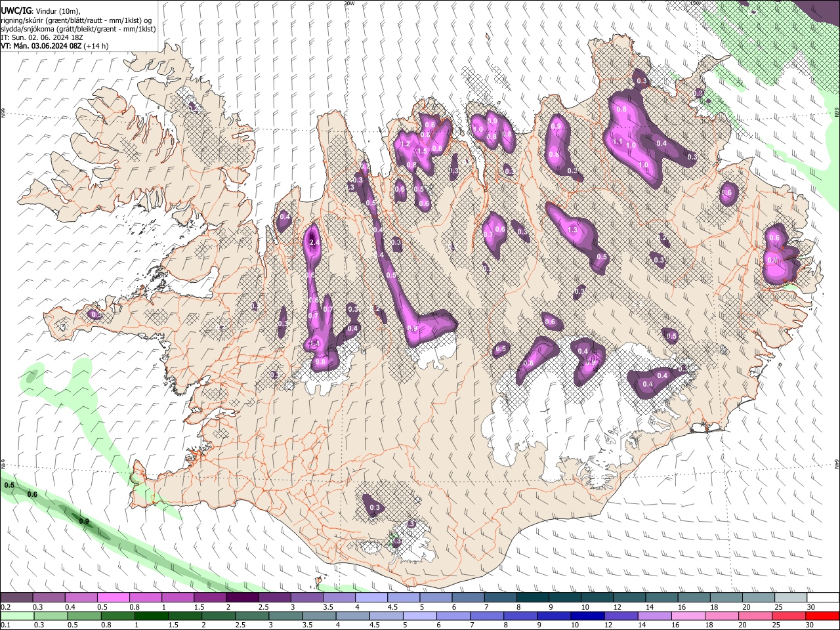Pick the 1.5 purple swatch in upper legend row

click(x=210, y=598)
